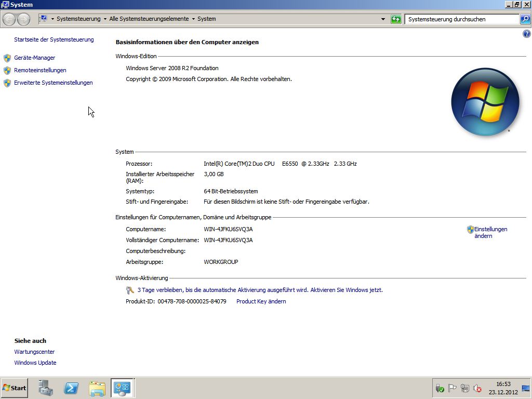
Task: Click the help question mark icon
Action: click(526, 34)
